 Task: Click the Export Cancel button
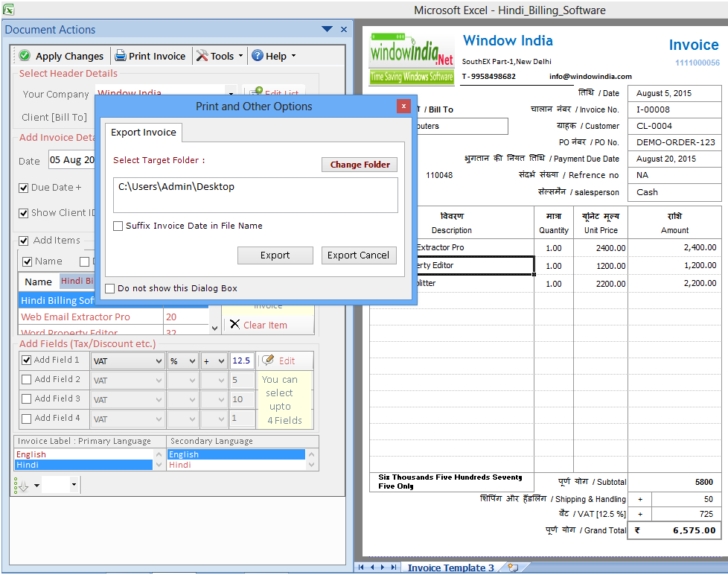click(x=359, y=255)
